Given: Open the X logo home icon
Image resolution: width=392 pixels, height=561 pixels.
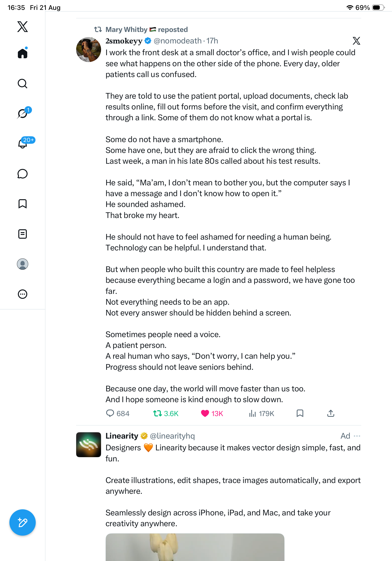Looking at the screenshot, I should (x=23, y=27).
